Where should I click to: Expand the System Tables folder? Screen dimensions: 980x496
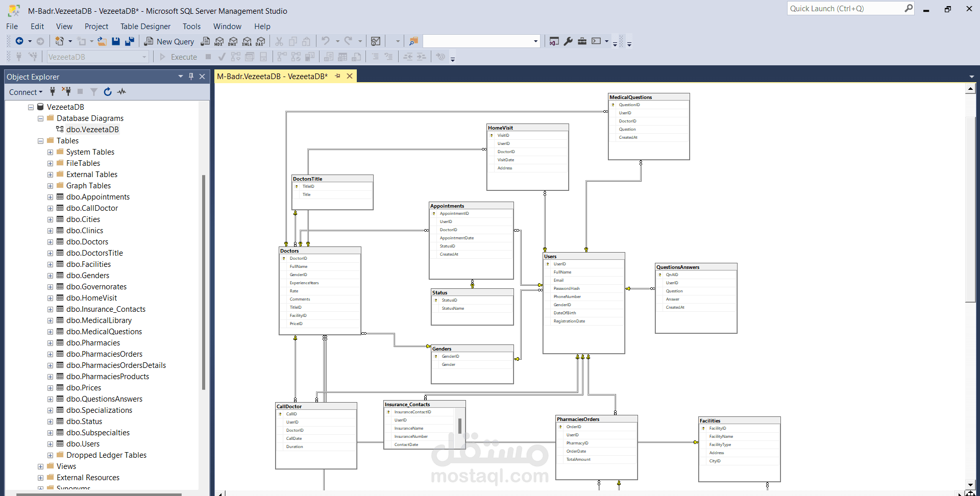pos(50,152)
